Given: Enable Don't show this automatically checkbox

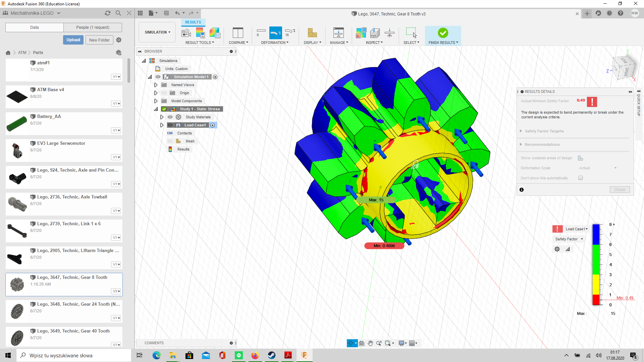Looking at the screenshot, I should click(x=581, y=178).
